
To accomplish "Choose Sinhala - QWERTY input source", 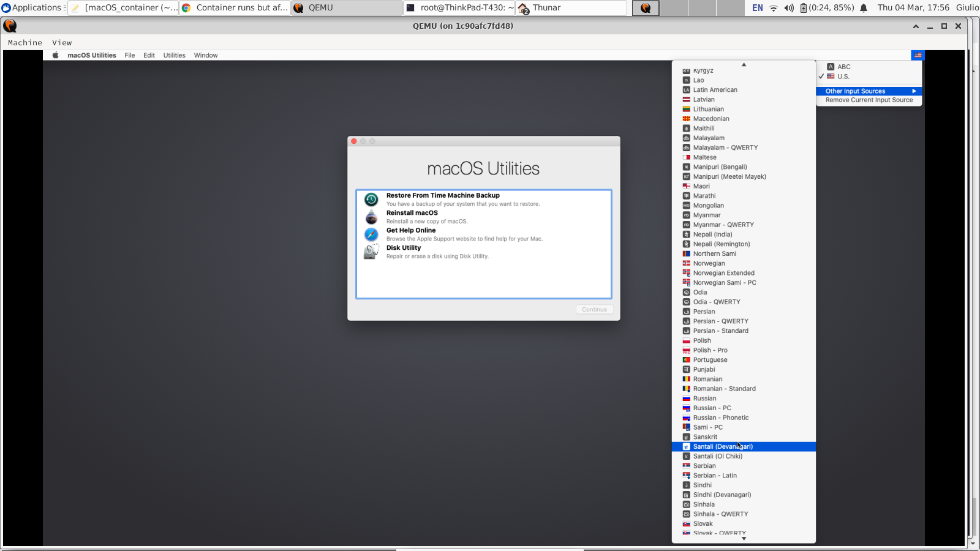I will [744, 514].
